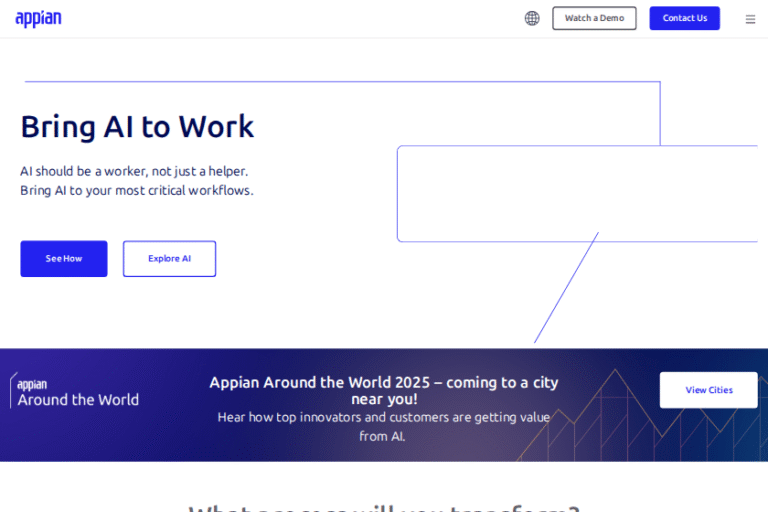Click the View Cities button
Viewport: 768px width, 512px height.
pyautogui.click(x=708, y=390)
